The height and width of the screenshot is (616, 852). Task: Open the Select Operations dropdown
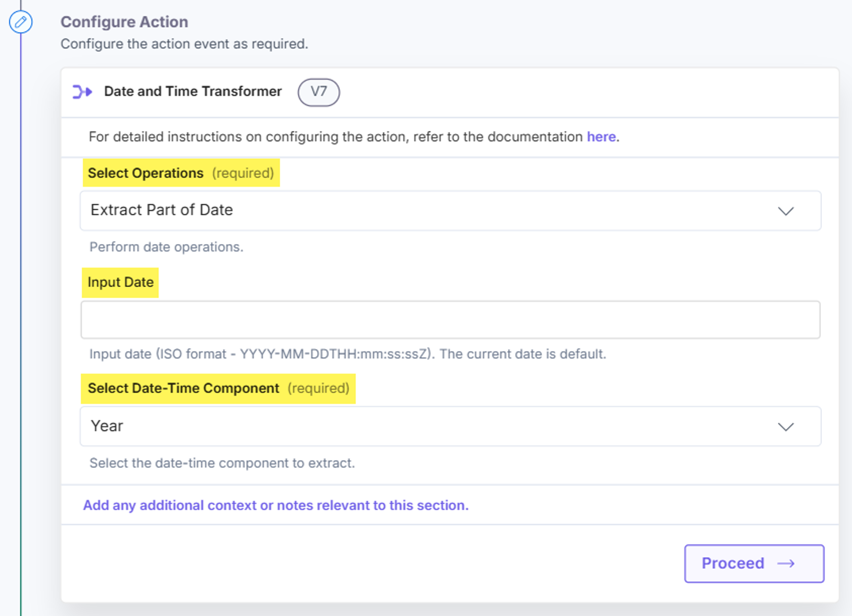click(450, 211)
